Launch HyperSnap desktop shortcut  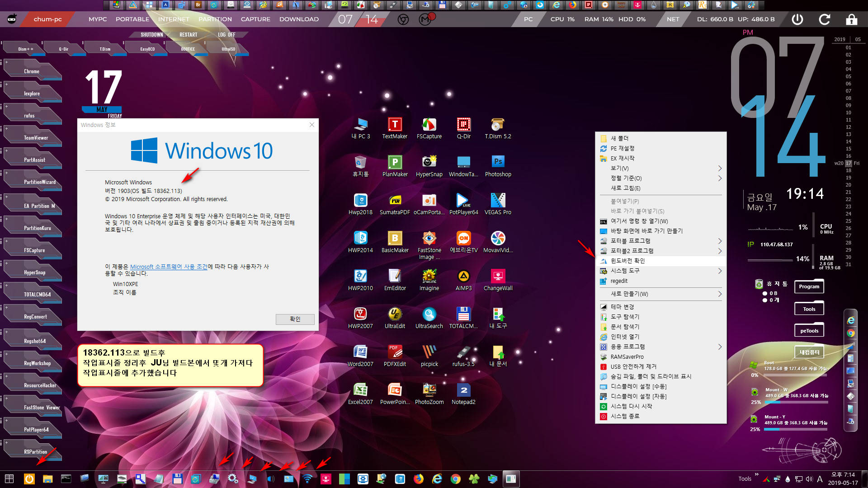(429, 166)
